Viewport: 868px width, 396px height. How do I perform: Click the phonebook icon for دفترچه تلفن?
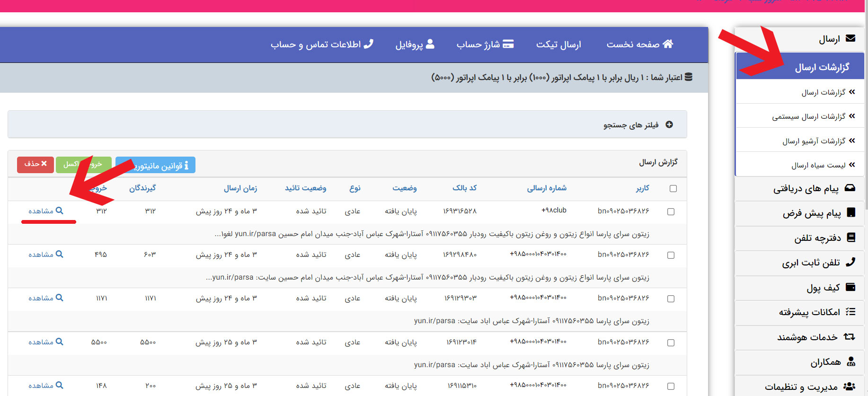tap(851, 237)
